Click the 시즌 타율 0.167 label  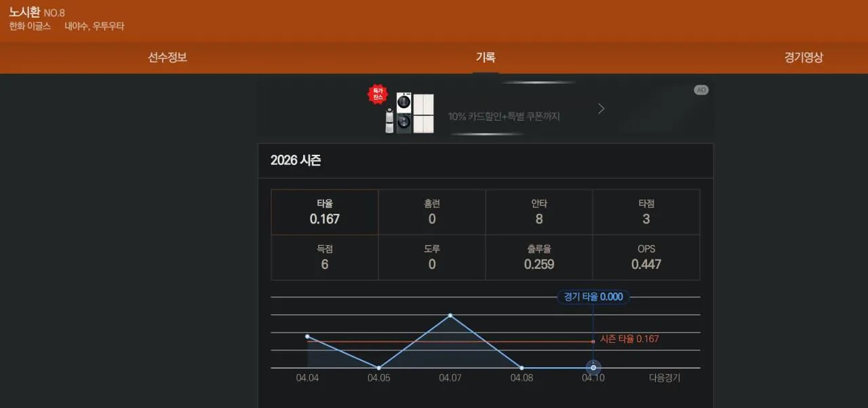629,339
